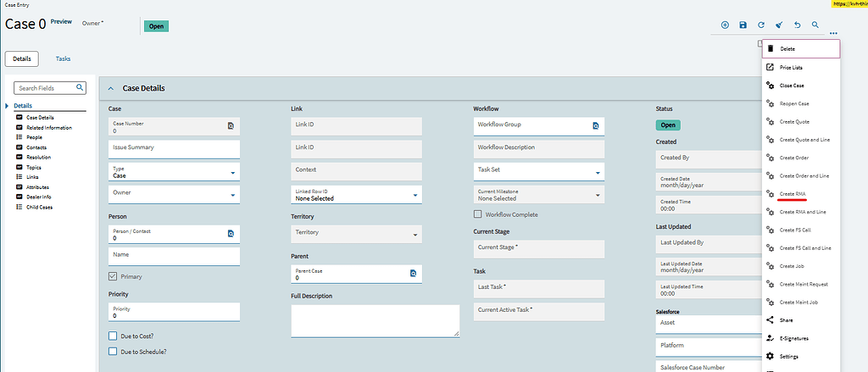
Task: Click Parent Case lookup icon
Action: (413, 273)
